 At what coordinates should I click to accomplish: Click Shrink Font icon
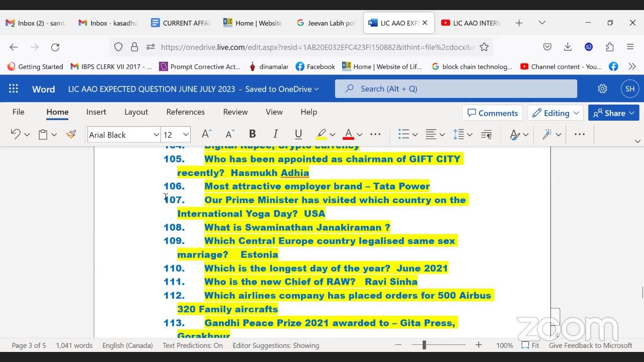pyautogui.click(x=229, y=134)
